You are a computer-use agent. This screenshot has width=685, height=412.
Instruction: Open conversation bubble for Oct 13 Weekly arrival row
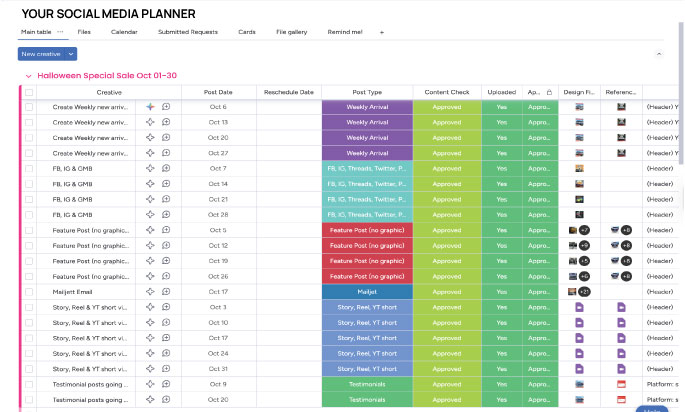coord(166,122)
